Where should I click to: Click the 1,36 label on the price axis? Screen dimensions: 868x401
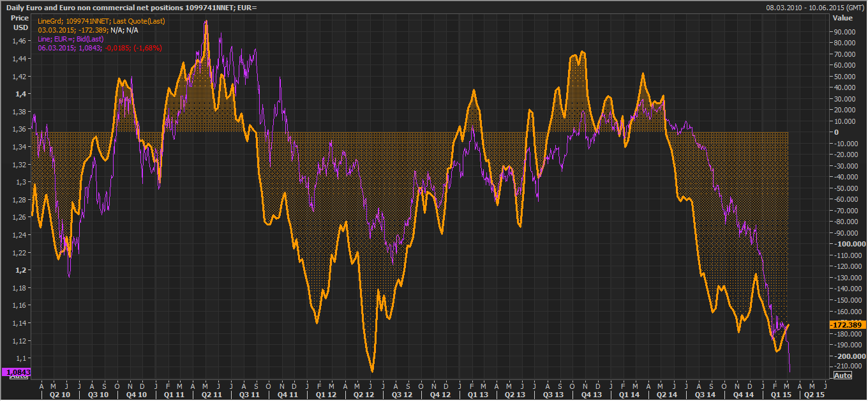click(20, 129)
